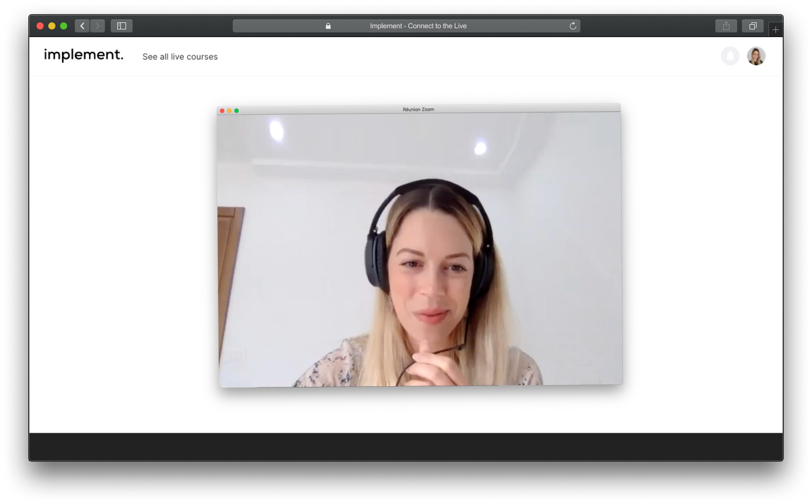Reload the page with the refresh icon
812x504 pixels.
[x=572, y=26]
